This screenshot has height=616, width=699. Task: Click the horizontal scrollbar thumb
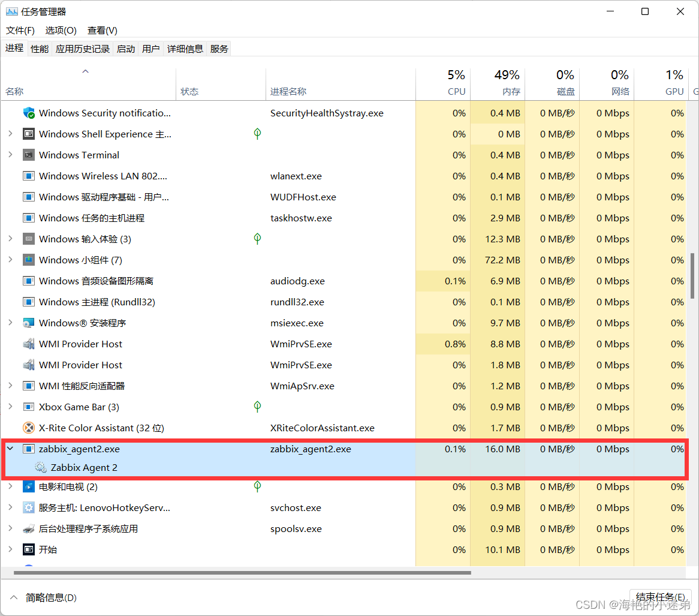pyautogui.click(x=242, y=572)
